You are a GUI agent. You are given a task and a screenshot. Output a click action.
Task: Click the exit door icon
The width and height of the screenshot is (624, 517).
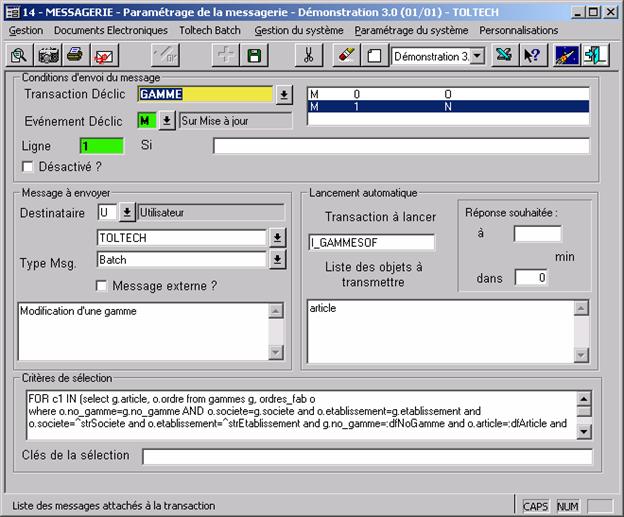click(x=596, y=56)
